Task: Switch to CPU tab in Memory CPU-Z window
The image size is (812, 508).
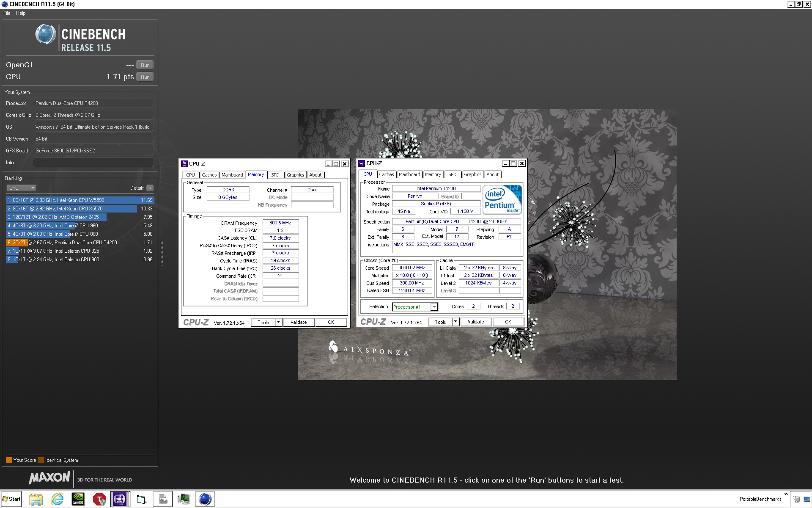Action: click(191, 175)
